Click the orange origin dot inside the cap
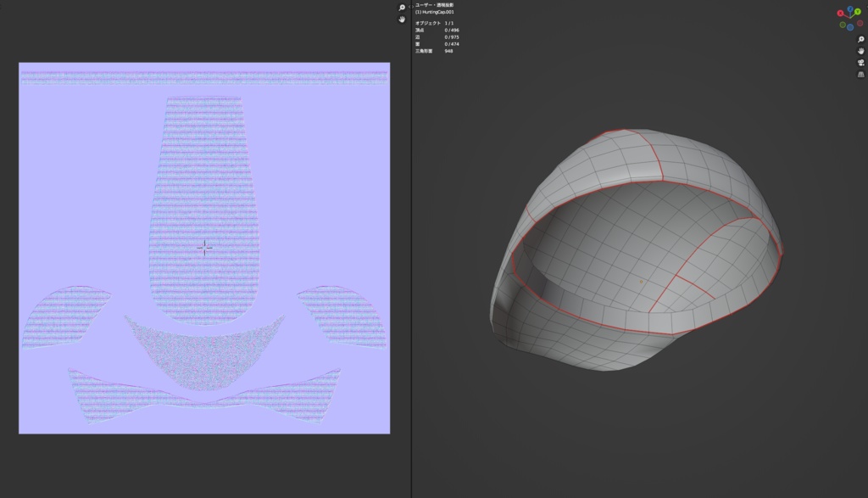This screenshot has height=498, width=868. [x=641, y=281]
